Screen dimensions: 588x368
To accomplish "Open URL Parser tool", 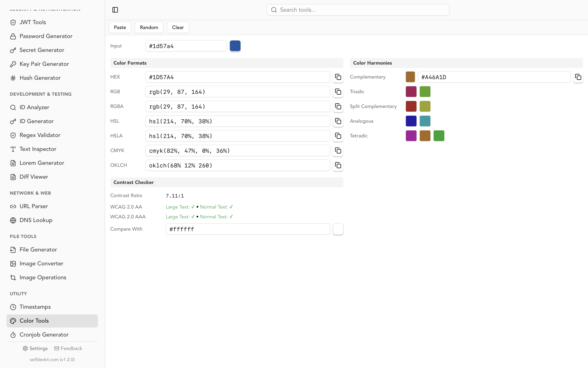I will tap(52, 206).
